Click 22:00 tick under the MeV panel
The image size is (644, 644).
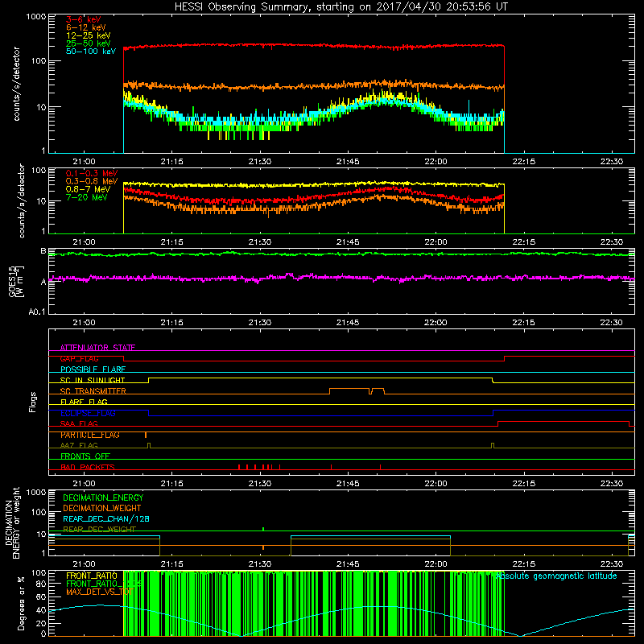point(436,242)
